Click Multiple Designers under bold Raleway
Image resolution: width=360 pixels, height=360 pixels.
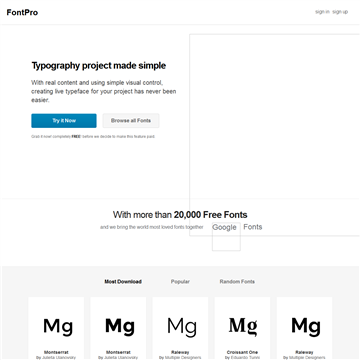[307, 358]
